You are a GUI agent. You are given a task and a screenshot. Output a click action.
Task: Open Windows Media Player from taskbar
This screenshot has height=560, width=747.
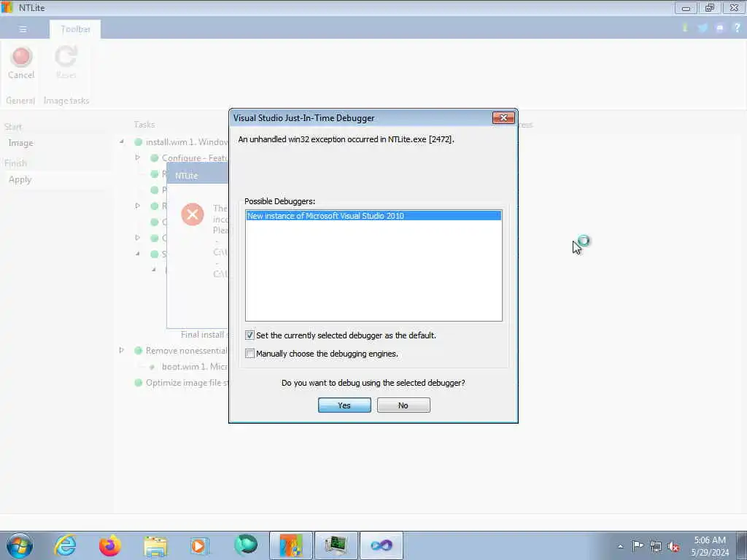pyautogui.click(x=199, y=545)
